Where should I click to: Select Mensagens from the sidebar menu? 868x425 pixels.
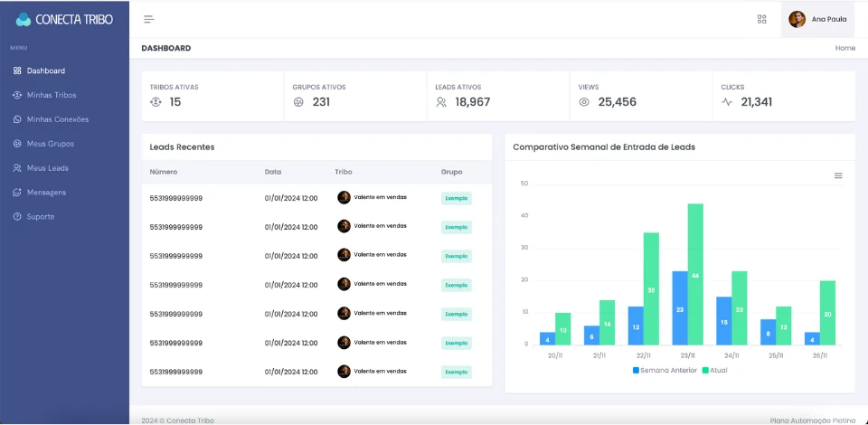(46, 193)
